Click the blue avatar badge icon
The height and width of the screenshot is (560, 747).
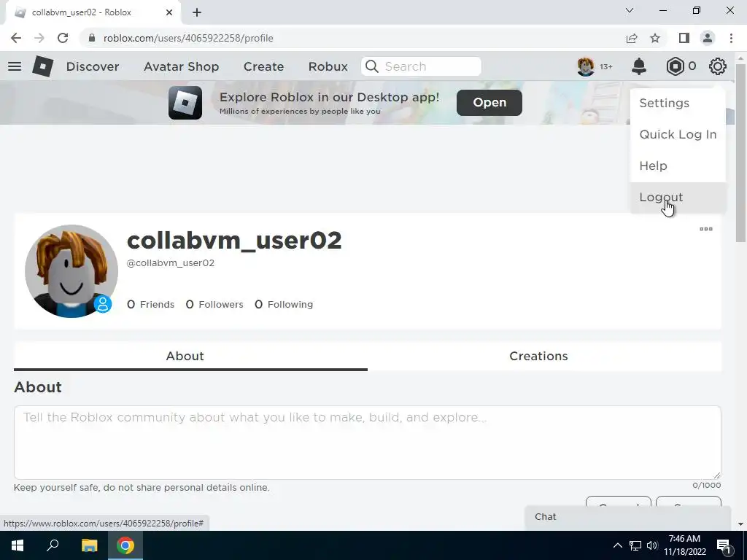pos(102,304)
